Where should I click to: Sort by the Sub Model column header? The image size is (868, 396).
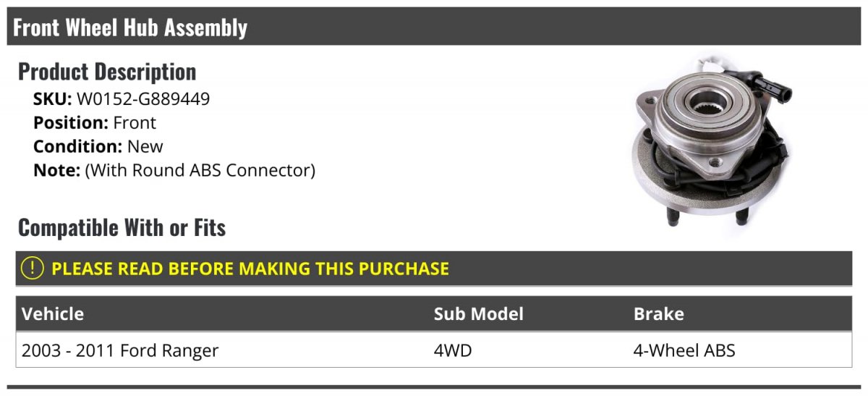(478, 314)
